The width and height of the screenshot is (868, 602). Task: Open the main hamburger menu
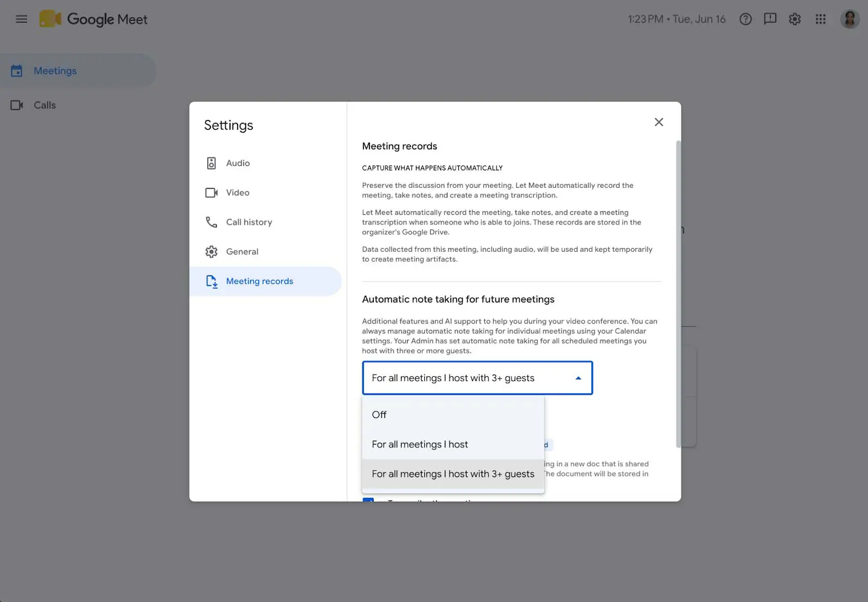[22, 20]
